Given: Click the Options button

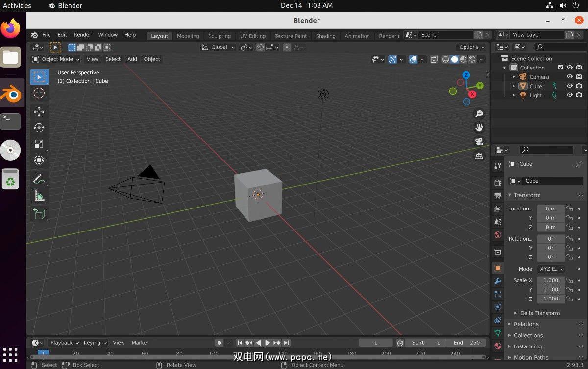Looking at the screenshot, I should pos(471,47).
